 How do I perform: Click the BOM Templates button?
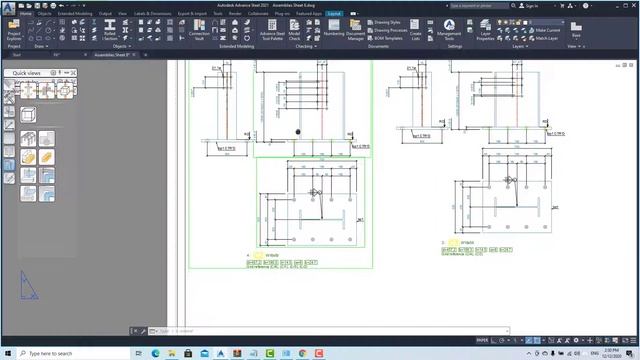[385, 38]
